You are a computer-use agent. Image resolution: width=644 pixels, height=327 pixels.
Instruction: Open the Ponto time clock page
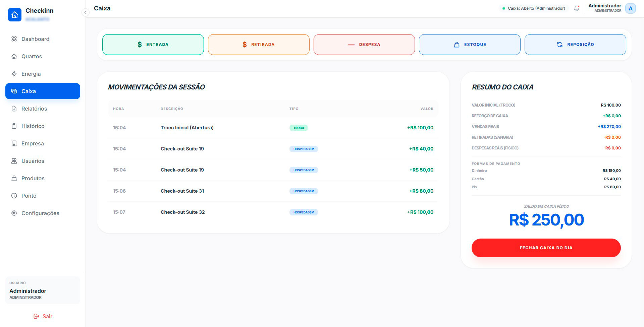click(43, 196)
